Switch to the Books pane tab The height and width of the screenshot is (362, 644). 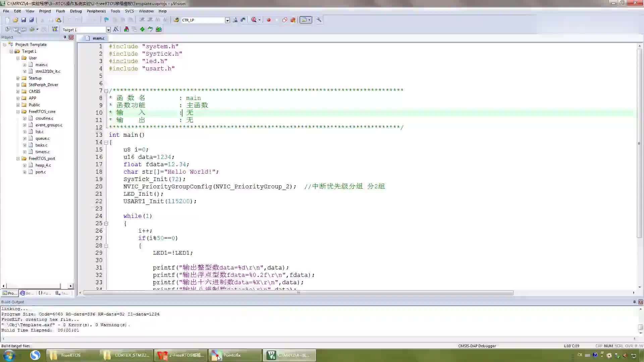click(x=27, y=293)
